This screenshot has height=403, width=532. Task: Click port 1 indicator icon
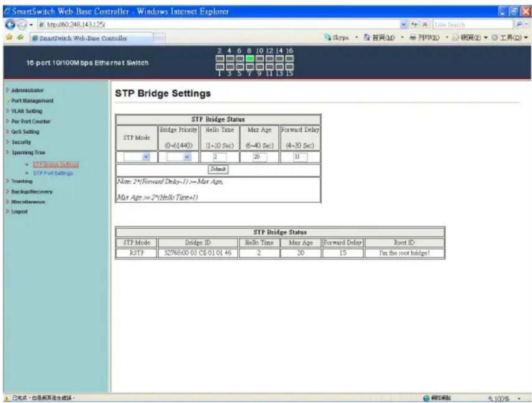220,67
